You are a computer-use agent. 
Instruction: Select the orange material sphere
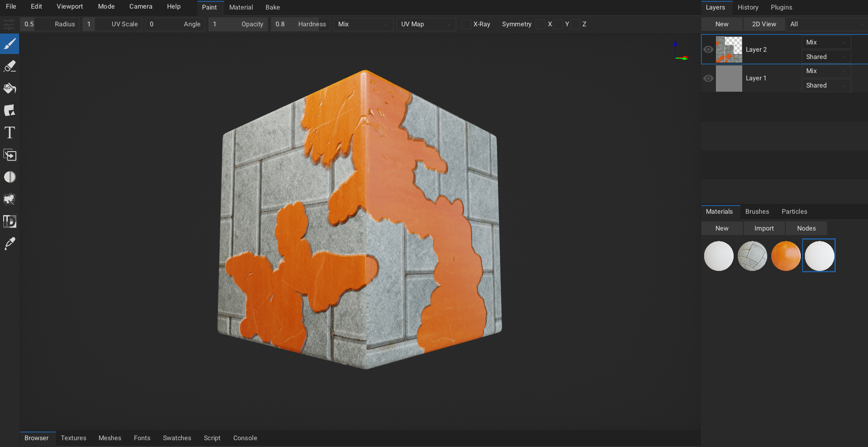pos(786,256)
